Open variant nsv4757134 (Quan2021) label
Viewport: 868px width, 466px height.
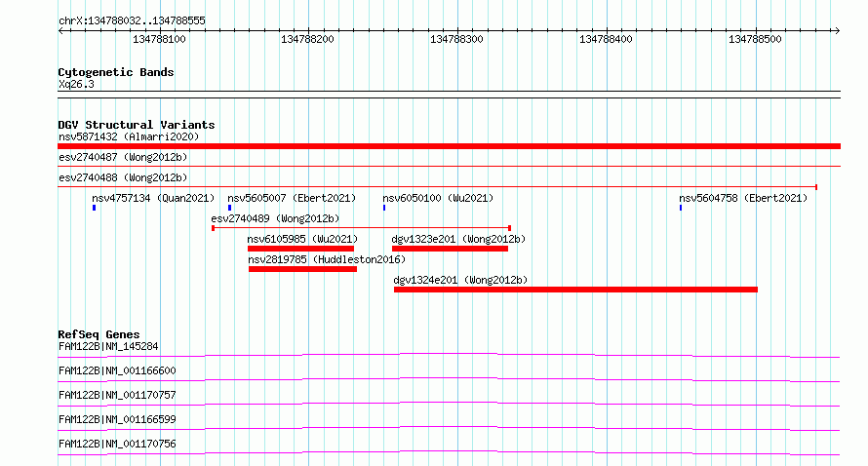tap(153, 198)
